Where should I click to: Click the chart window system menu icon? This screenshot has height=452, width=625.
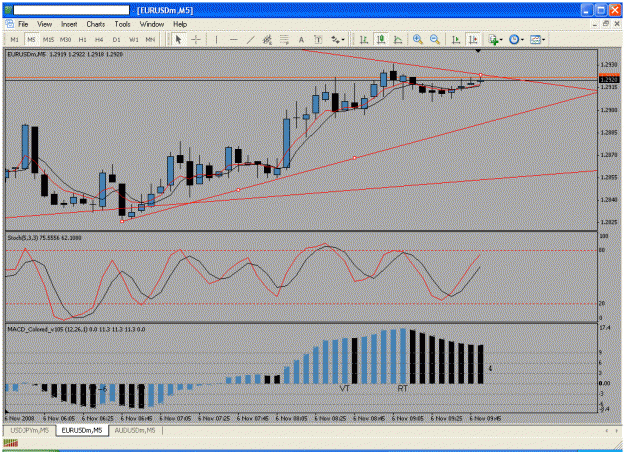(x=10, y=24)
